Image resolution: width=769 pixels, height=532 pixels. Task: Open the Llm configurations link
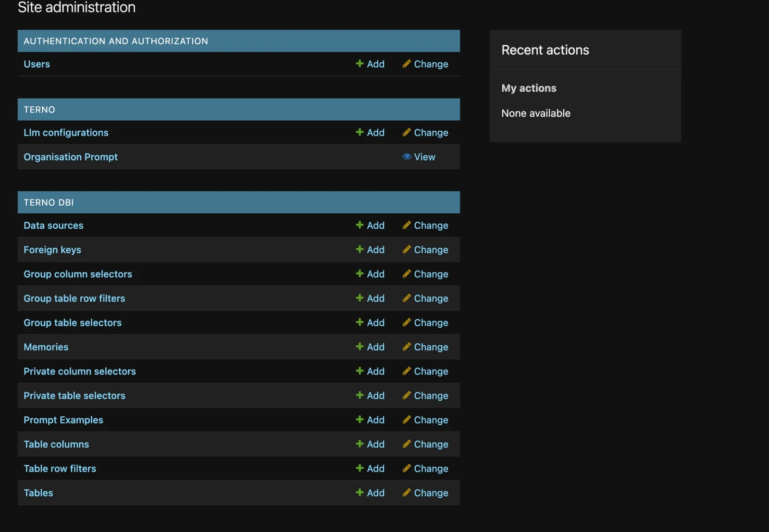coord(66,133)
